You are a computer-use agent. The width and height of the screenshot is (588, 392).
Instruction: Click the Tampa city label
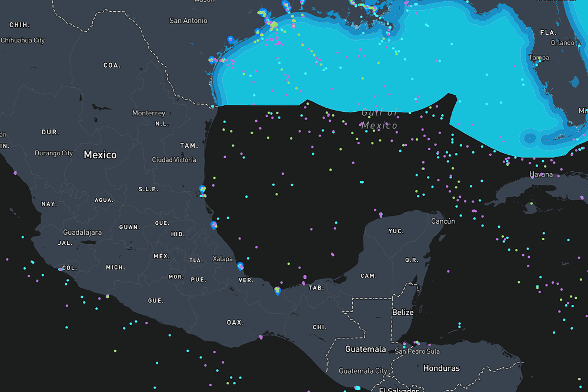click(539, 58)
